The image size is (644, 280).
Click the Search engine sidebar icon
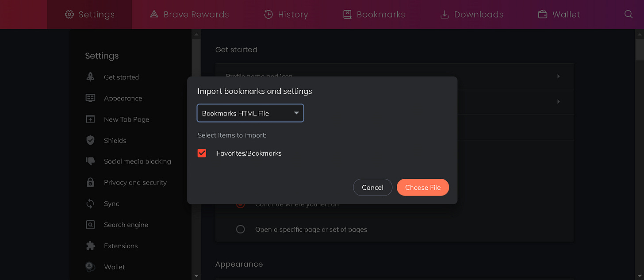[90, 225]
